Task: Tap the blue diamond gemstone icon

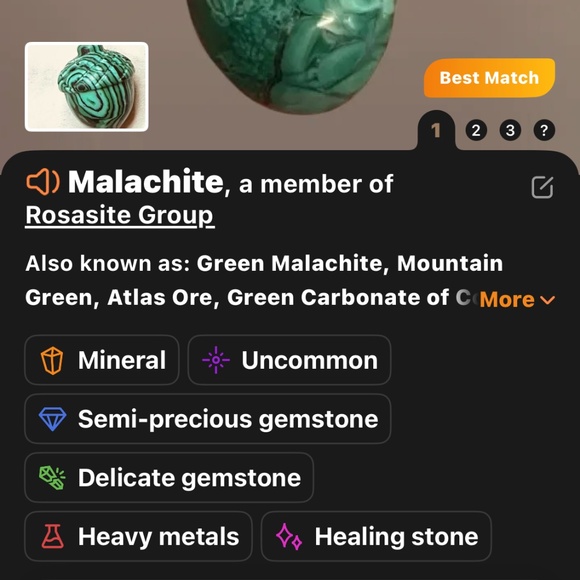Action: tap(53, 419)
